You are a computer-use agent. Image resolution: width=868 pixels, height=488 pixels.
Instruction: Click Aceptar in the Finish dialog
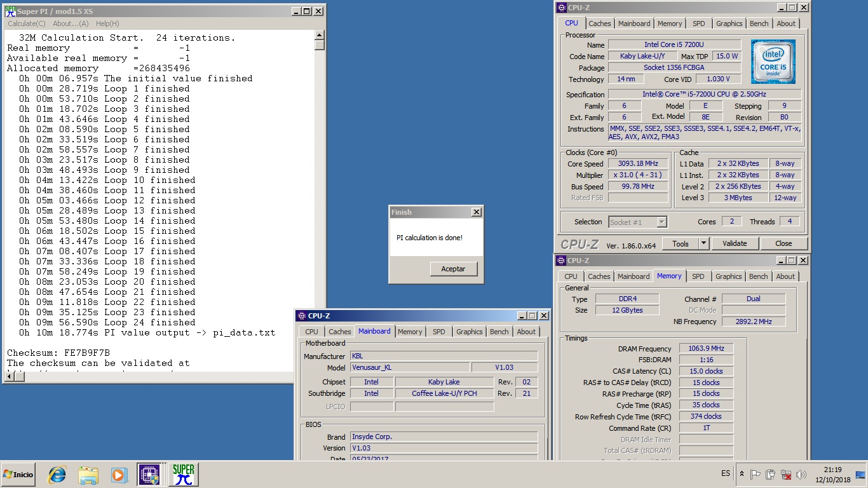(453, 269)
